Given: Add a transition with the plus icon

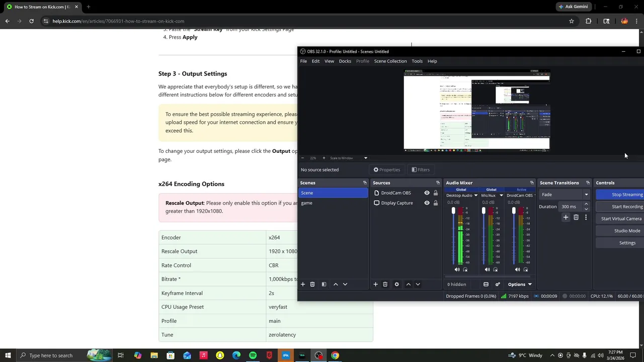Looking at the screenshot, I should click(x=566, y=218).
